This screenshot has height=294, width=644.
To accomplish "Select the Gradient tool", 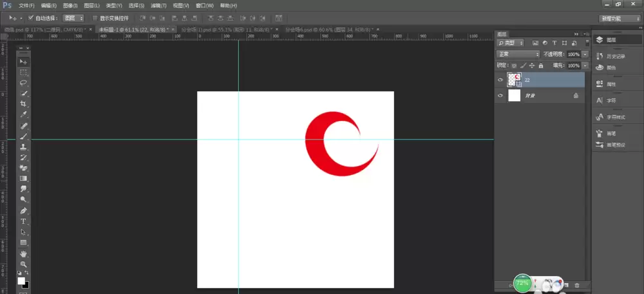I will tap(23, 178).
